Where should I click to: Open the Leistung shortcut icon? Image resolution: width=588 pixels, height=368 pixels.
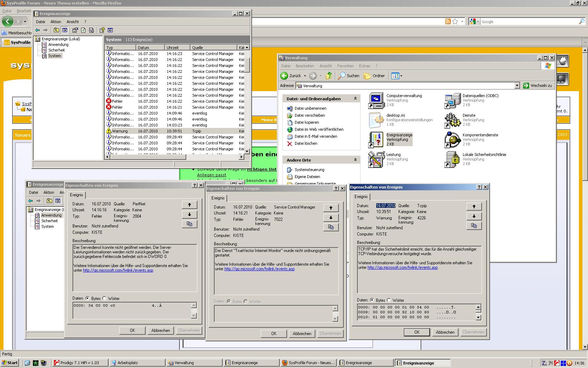[x=376, y=160]
